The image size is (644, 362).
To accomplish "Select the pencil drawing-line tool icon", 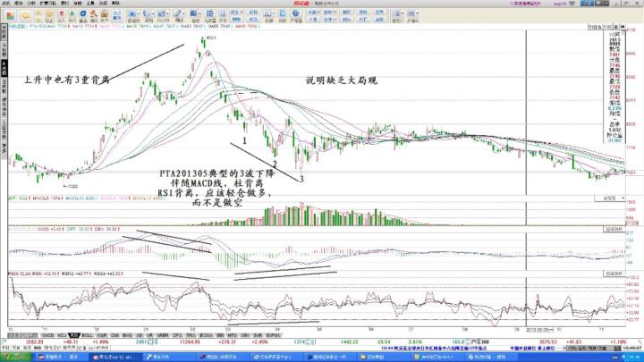I will (177, 14).
